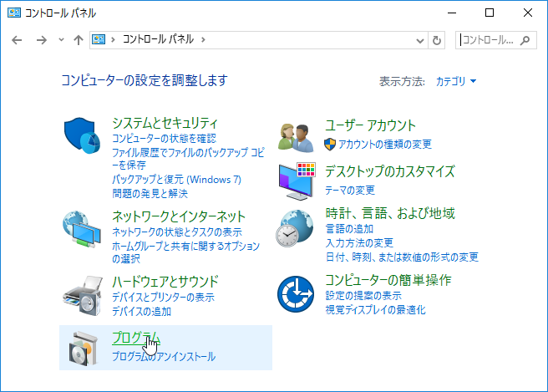Screen dimensions: 548x392
Task: Click the Control Panel title bar icon
Action: click(x=14, y=13)
